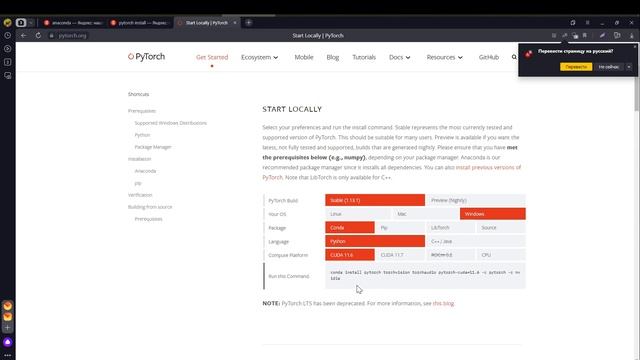Click the browser back arrow
The image size is (640, 360).
point(24,36)
